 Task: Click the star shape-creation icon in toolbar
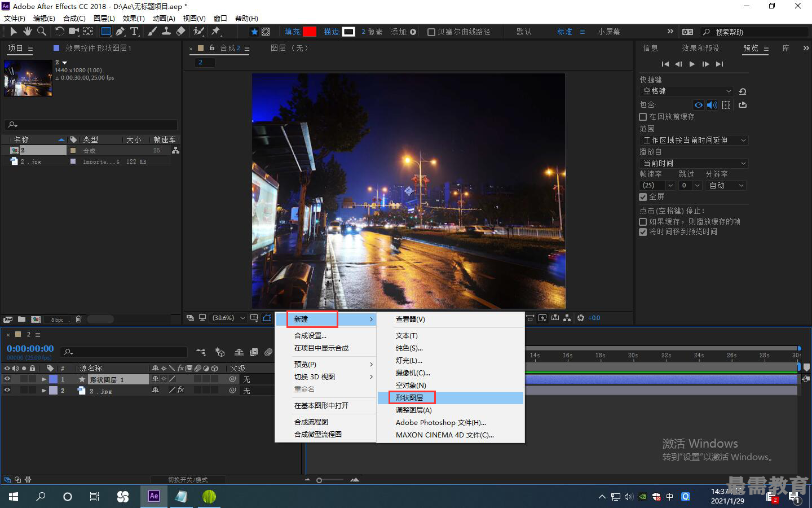coord(254,32)
